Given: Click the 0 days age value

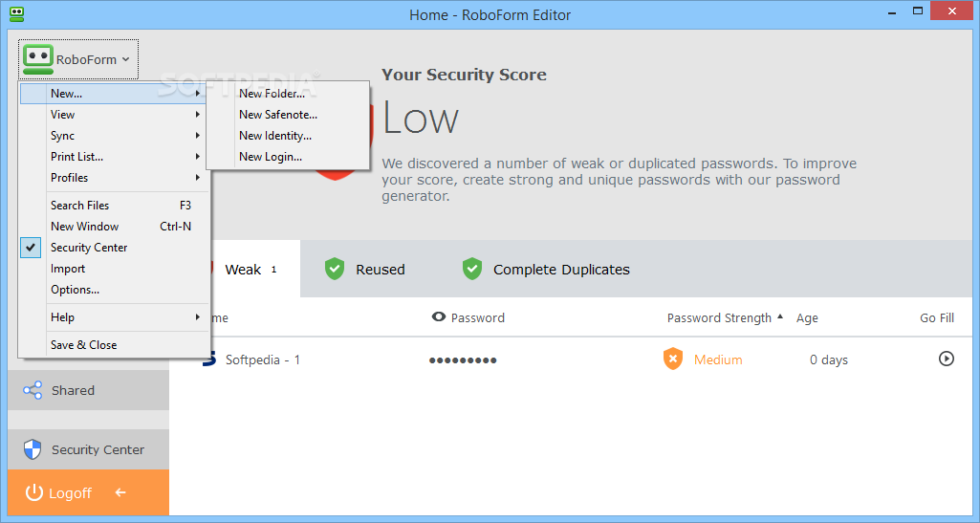Looking at the screenshot, I should point(829,360).
